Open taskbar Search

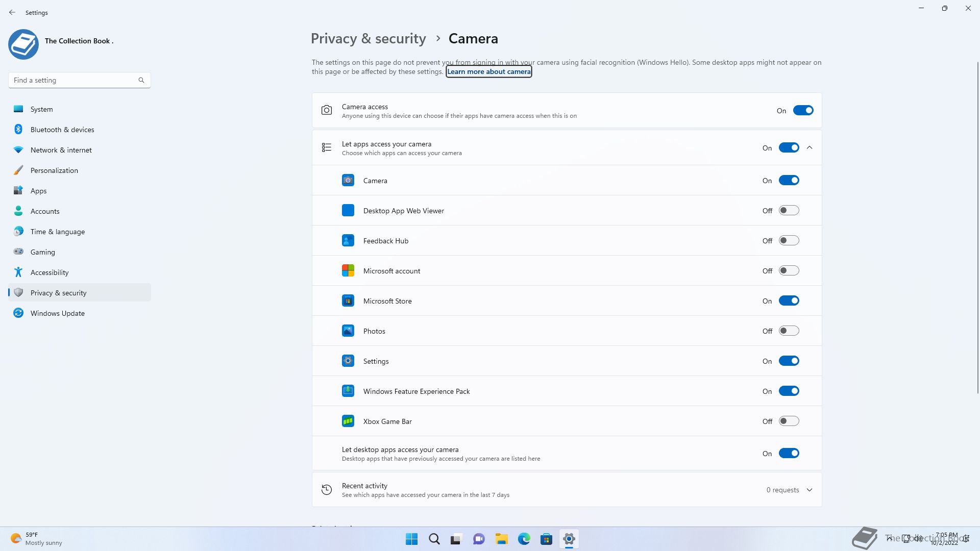tap(434, 539)
